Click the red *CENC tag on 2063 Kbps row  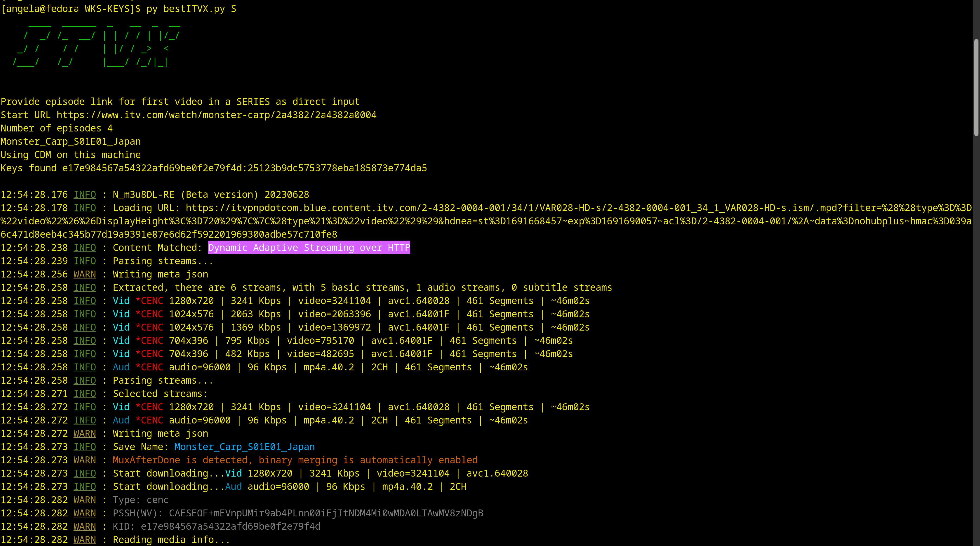pyautogui.click(x=149, y=314)
